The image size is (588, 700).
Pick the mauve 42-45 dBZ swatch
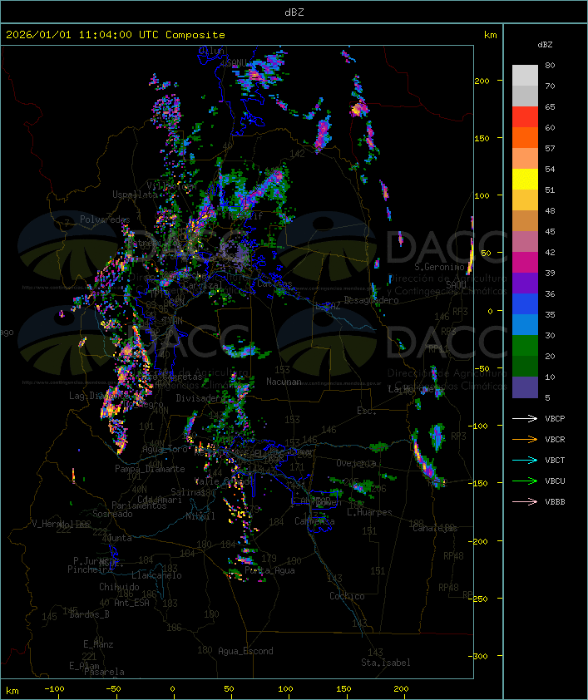(525, 242)
